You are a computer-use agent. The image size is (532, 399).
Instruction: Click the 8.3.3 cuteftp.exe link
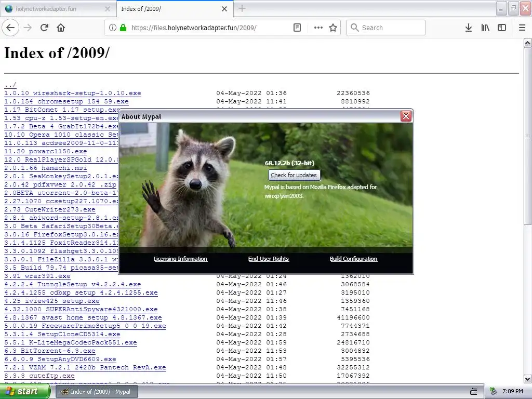click(x=39, y=376)
